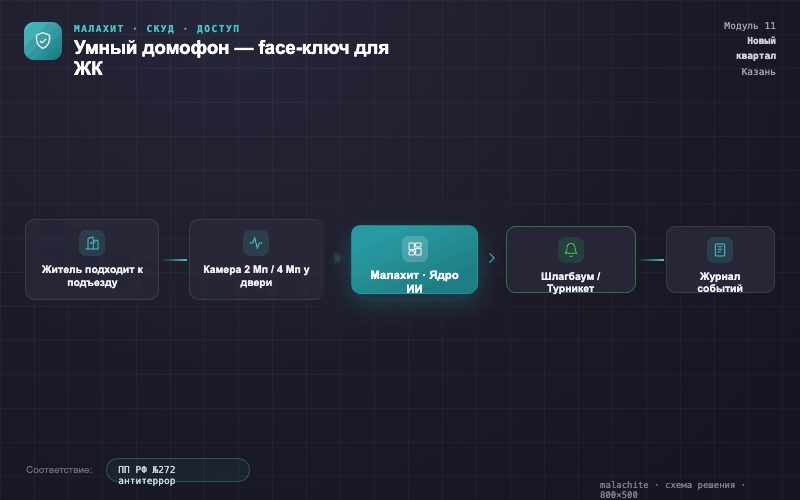This screenshot has width=800, height=500.
Task: Click the title Умный домофон — face-ключ
Action: [231, 57]
